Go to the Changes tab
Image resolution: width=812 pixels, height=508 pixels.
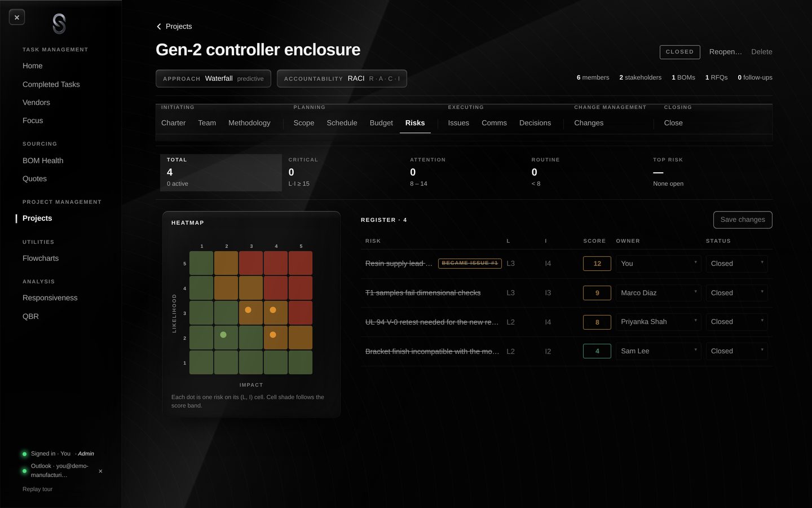pyautogui.click(x=589, y=123)
